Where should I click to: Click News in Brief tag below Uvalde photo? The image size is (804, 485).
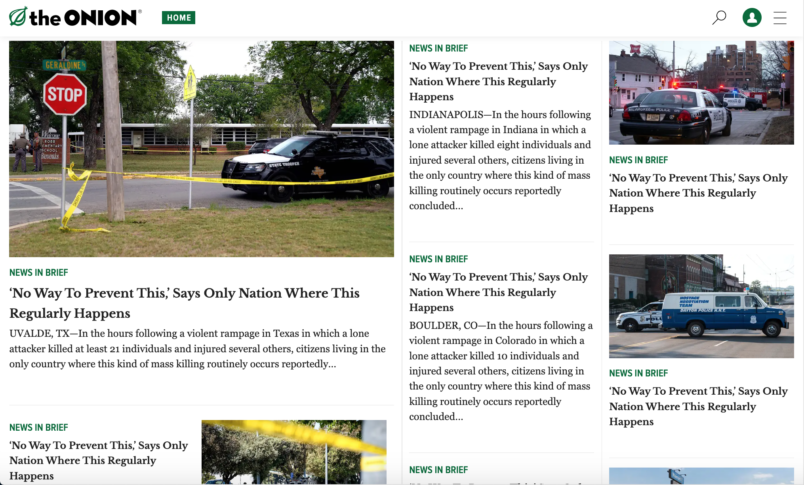coord(38,272)
